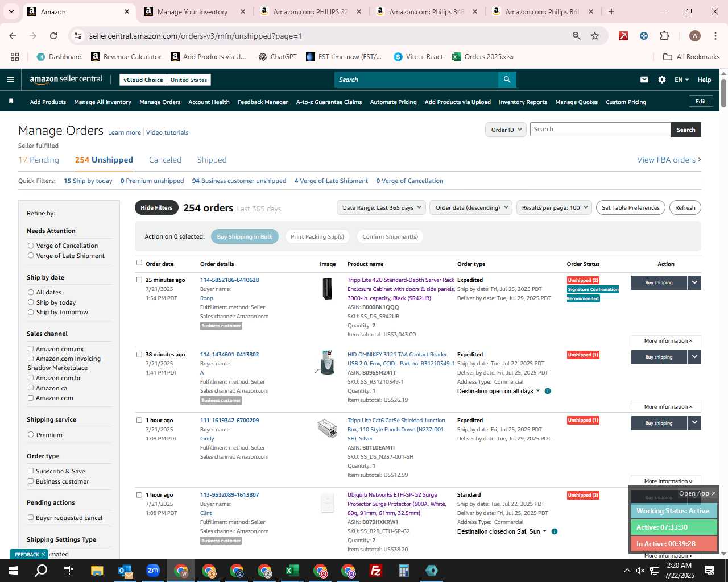728x582 pixels.
Task: Click the Manage Orders search input field
Action: pyautogui.click(x=600, y=130)
